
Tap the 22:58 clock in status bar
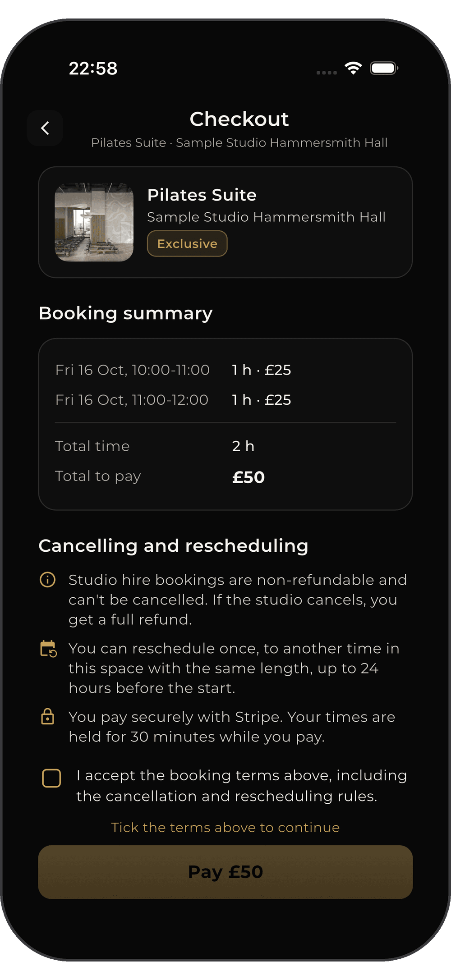93,69
